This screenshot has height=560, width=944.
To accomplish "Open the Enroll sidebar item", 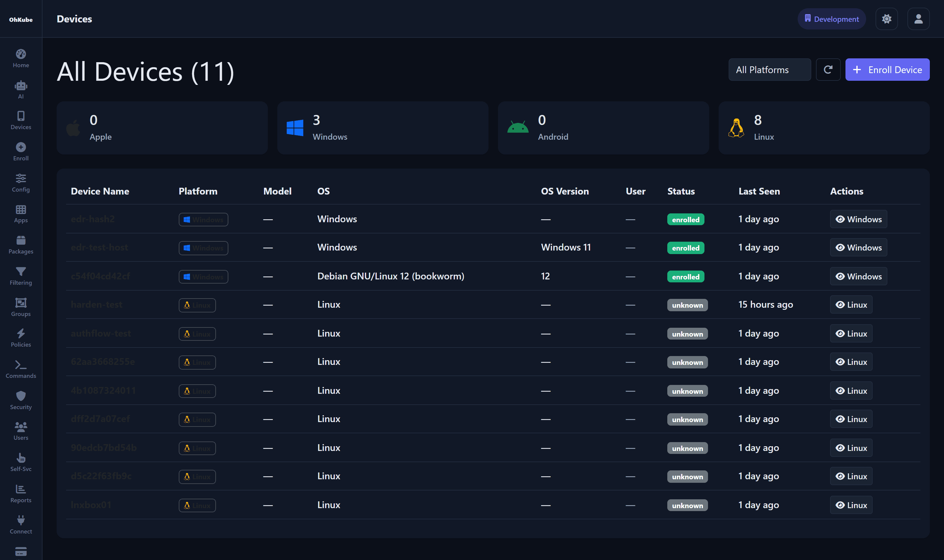I will [x=21, y=152].
